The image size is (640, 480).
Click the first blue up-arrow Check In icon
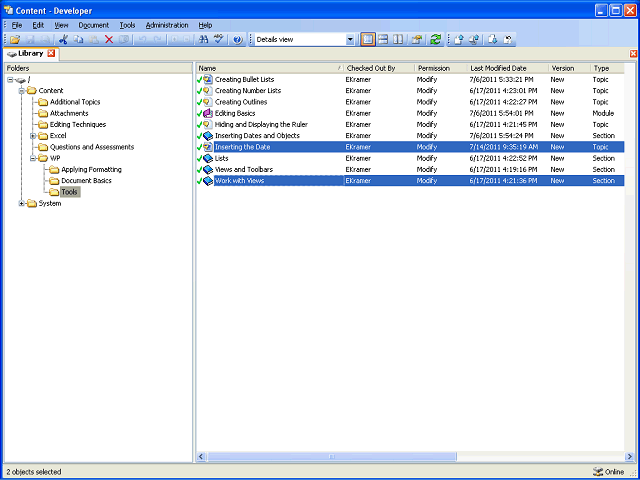tap(459, 40)
